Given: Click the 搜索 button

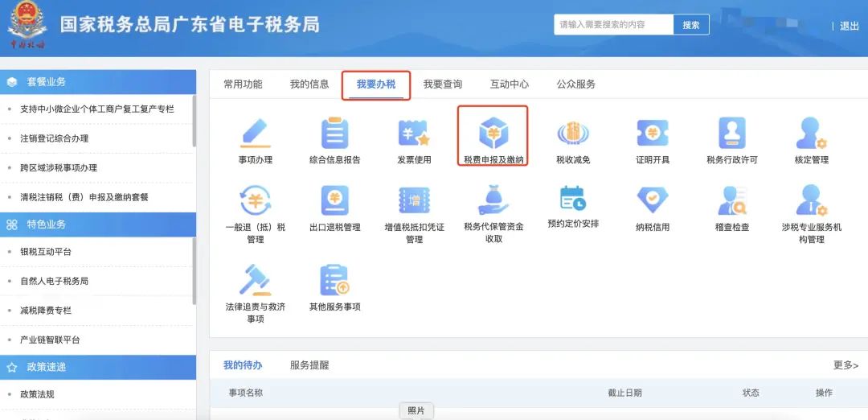Looking at the screenshot, I should (x=691, y=25).
